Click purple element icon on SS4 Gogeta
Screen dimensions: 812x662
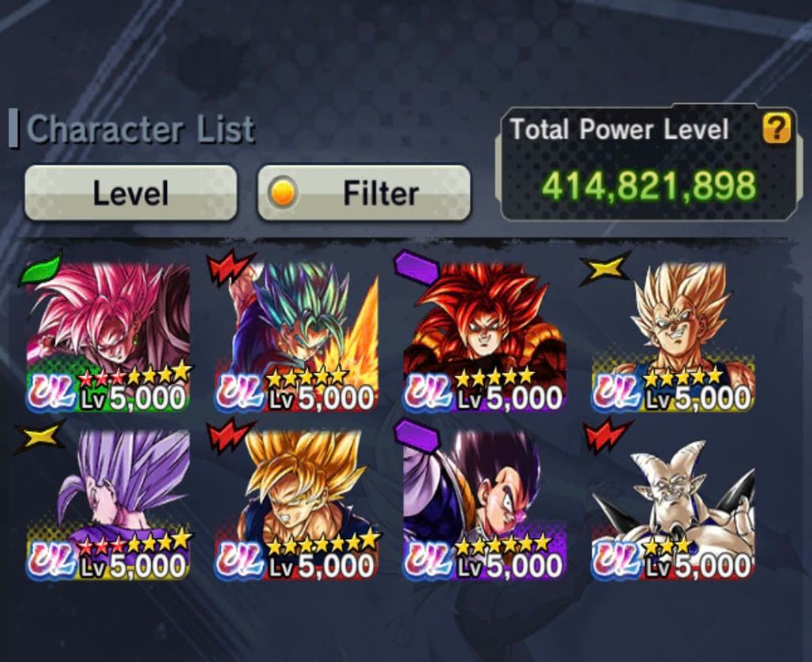click(418, 268)
